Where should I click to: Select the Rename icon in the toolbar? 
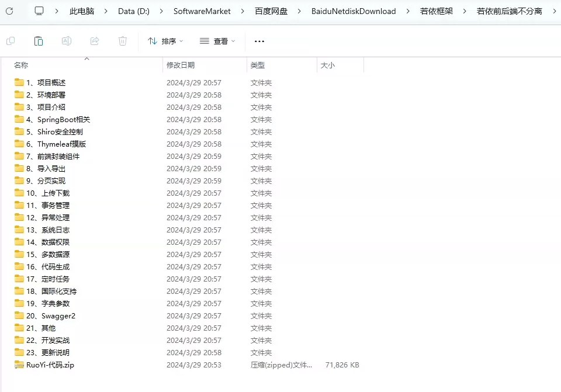pyautogui.click(x=67, y=41)
